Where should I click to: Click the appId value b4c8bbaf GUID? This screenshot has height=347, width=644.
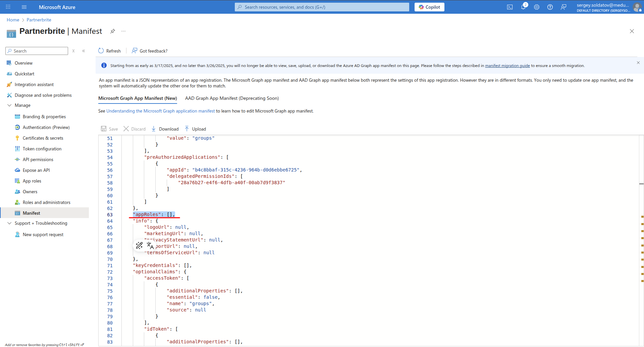tap(246, 170)
